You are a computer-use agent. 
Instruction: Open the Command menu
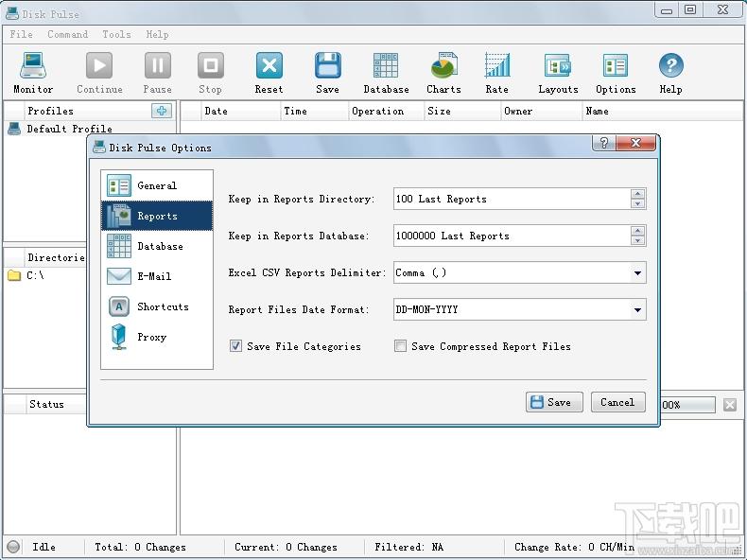pyautogui.click(x=68, y=34)
